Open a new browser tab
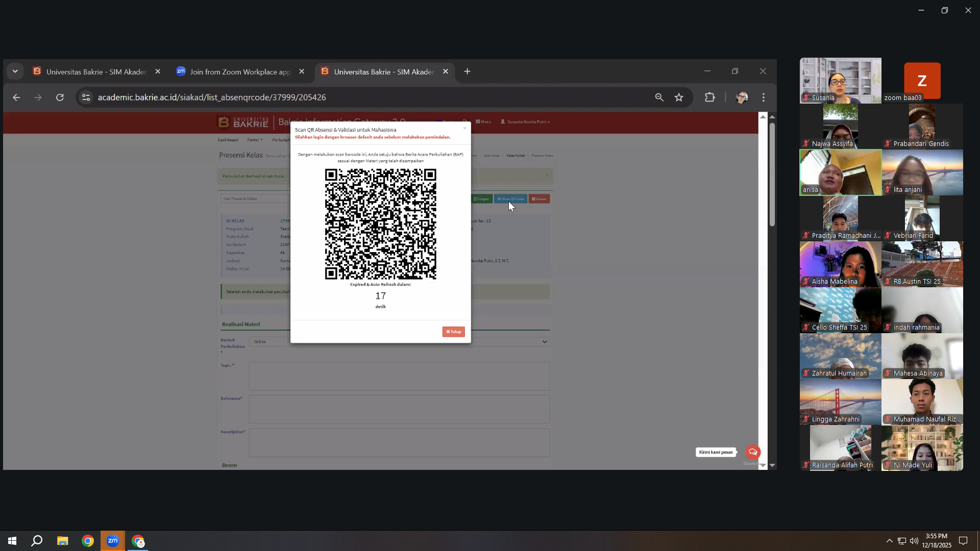The height and width of the screenshot is (551, 980). [x=468, y=71]
